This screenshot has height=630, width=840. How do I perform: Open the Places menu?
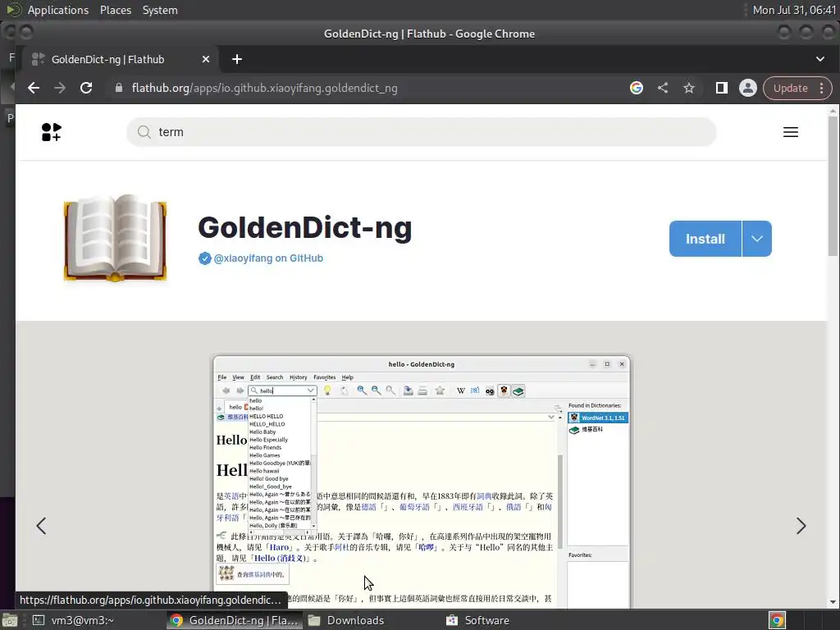115,10
